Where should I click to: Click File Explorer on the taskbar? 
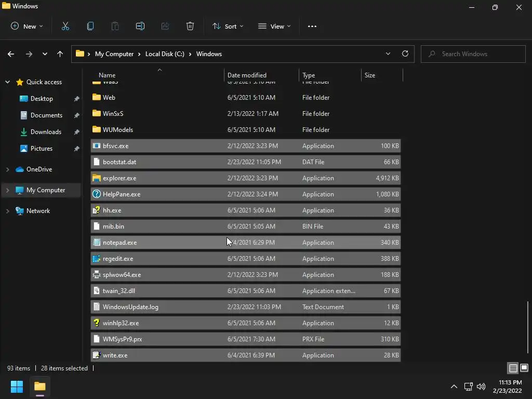[x=39, y=387]
